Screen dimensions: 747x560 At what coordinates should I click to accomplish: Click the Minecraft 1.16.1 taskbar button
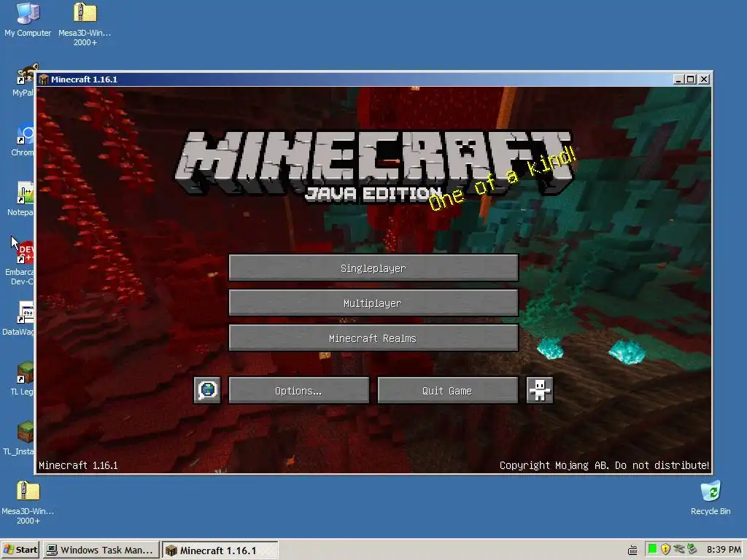tap(220, 550)
